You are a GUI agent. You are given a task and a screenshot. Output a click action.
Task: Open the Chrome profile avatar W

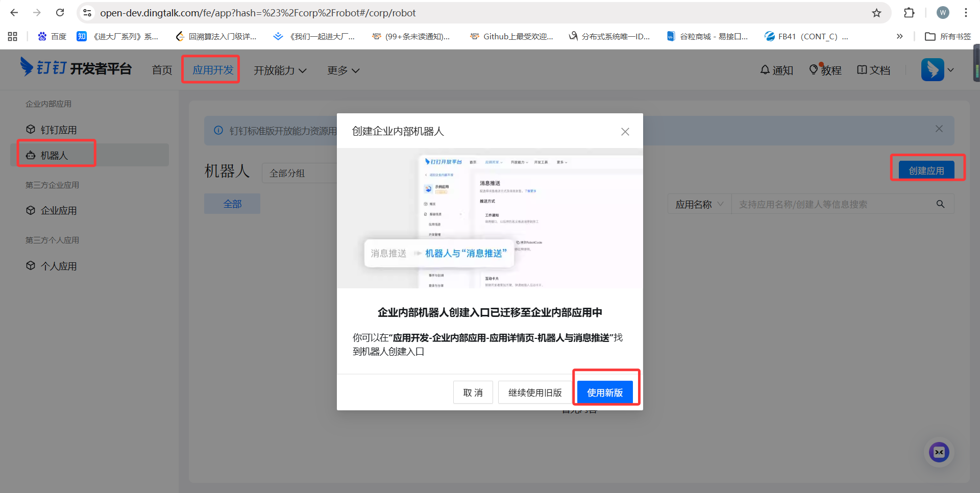943,13
